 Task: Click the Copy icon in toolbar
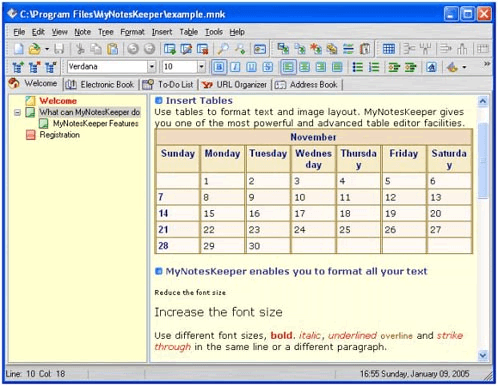96,49
